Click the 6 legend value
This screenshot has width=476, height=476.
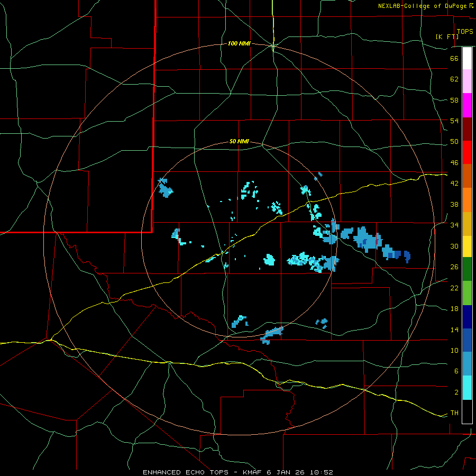(456, 371)
